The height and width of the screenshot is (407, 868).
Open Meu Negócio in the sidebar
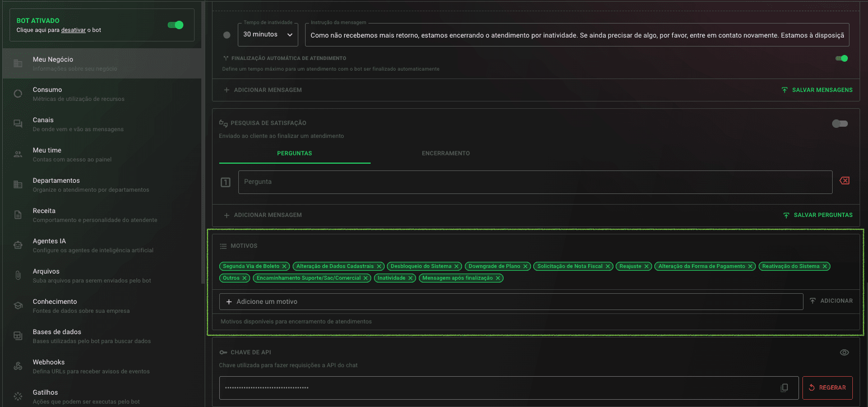point(101,63)
